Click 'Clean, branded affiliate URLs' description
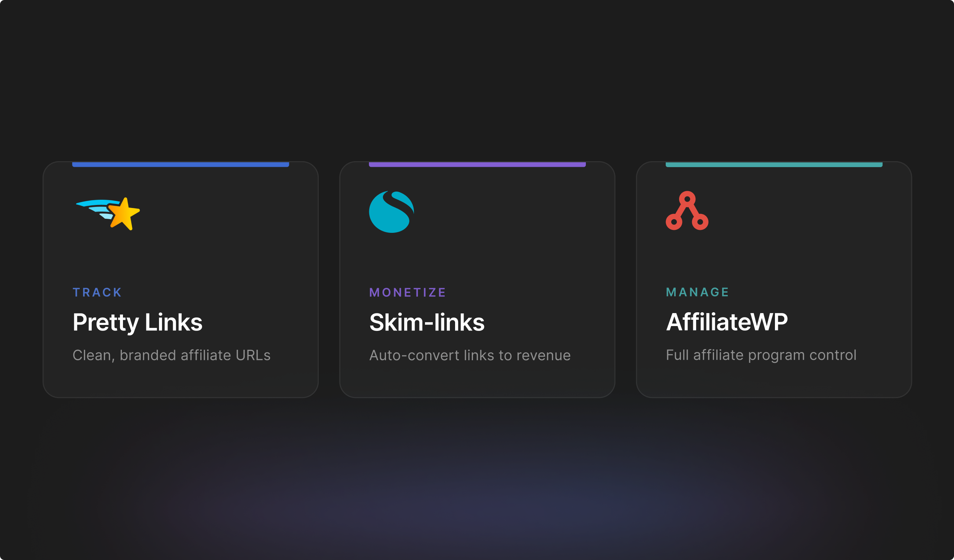954x560 pixels. point(172,355)
